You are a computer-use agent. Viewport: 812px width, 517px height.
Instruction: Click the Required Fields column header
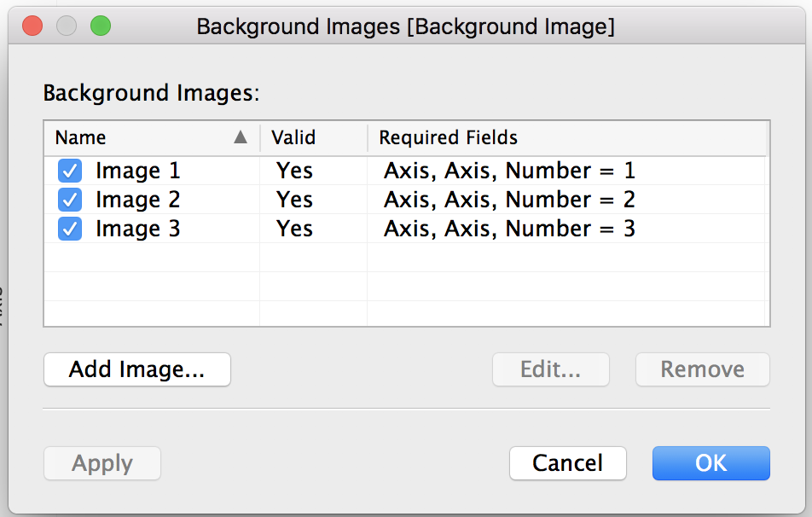click(449, 137)
